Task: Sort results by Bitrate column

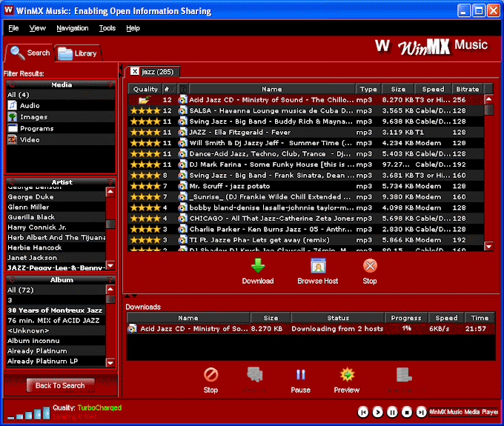Action: [468, 89]
